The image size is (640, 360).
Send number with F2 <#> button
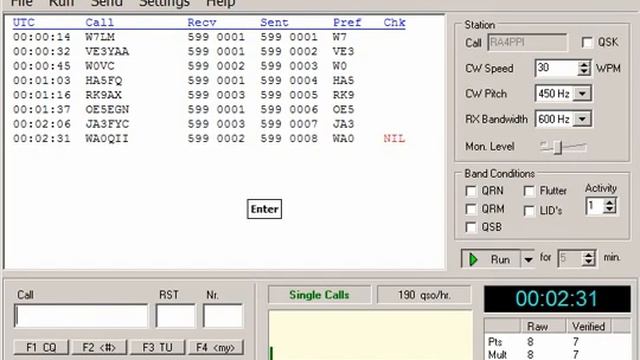(x=99, y=347)
